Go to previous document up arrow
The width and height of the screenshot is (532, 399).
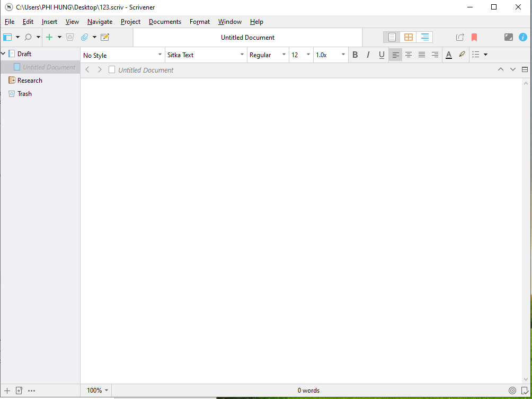point(500,69)
